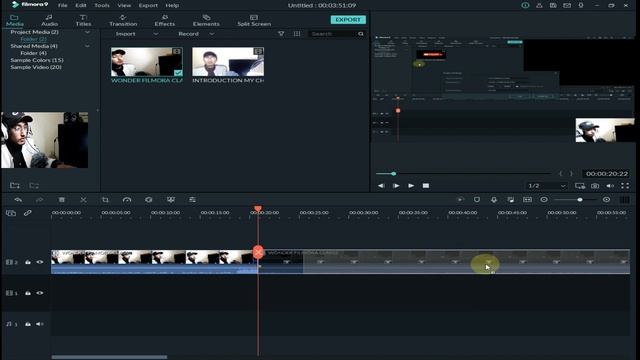Image resolution: width=640 pixels, height=360 pixels.
Task: Take a preview snapshot
Action: pos(595,186)
